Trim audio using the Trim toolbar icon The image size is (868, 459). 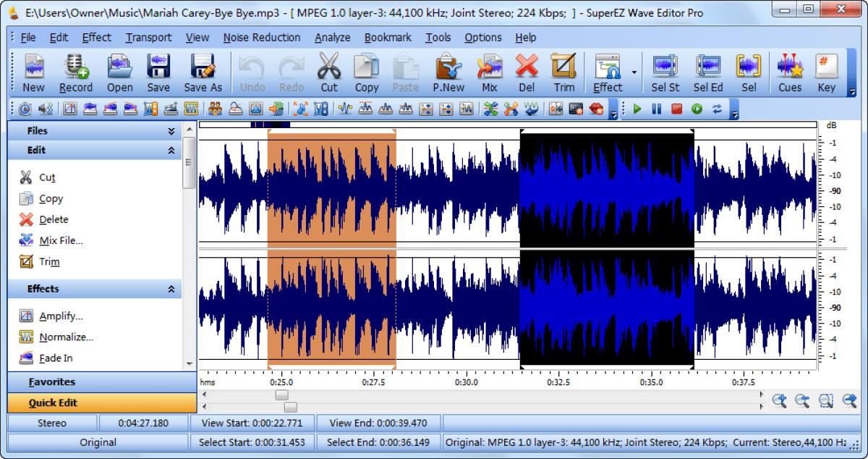click(x=564, y=72)
